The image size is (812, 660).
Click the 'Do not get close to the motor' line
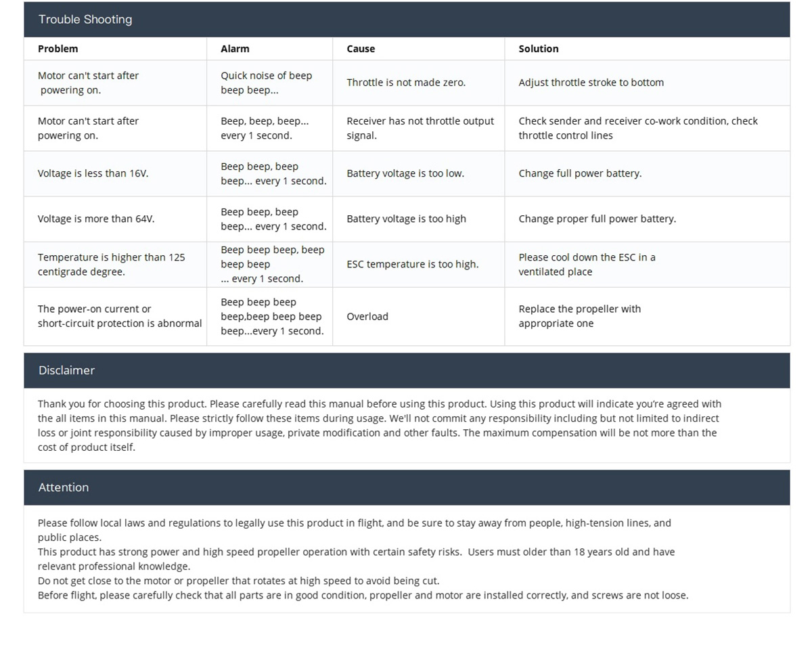click(x=238, y=581)
